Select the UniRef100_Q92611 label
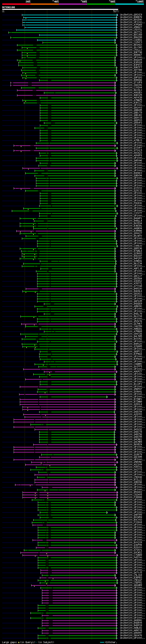 (x=131, y=294)
